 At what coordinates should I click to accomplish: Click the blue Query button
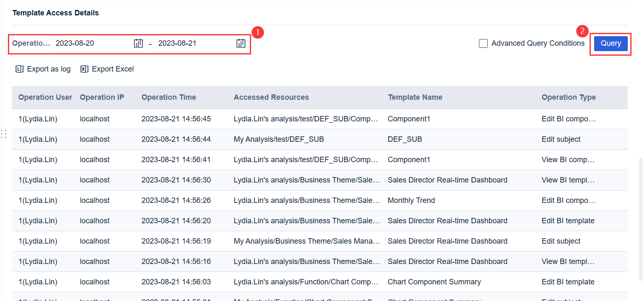(610, 43)
